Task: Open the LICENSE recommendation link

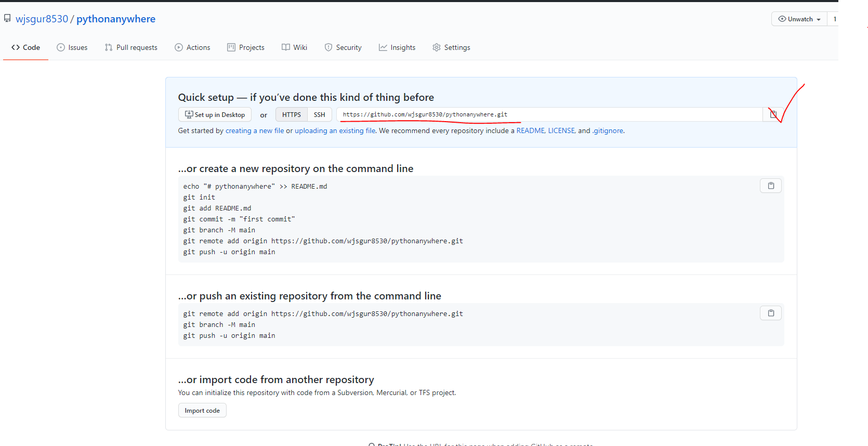Action: point(561,130)
